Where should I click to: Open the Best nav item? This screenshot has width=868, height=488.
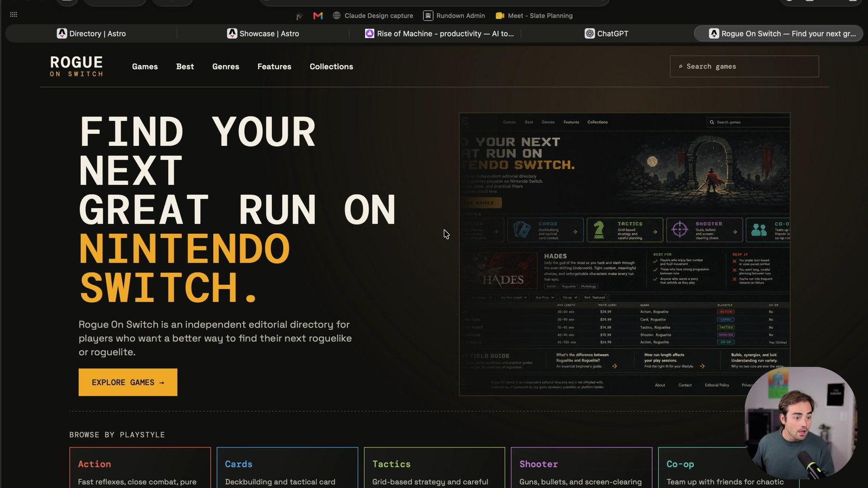click(185, 67)
